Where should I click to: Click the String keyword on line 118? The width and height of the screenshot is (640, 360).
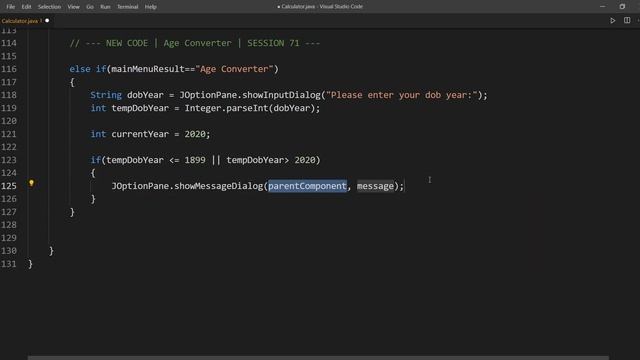tap(106, 95)
